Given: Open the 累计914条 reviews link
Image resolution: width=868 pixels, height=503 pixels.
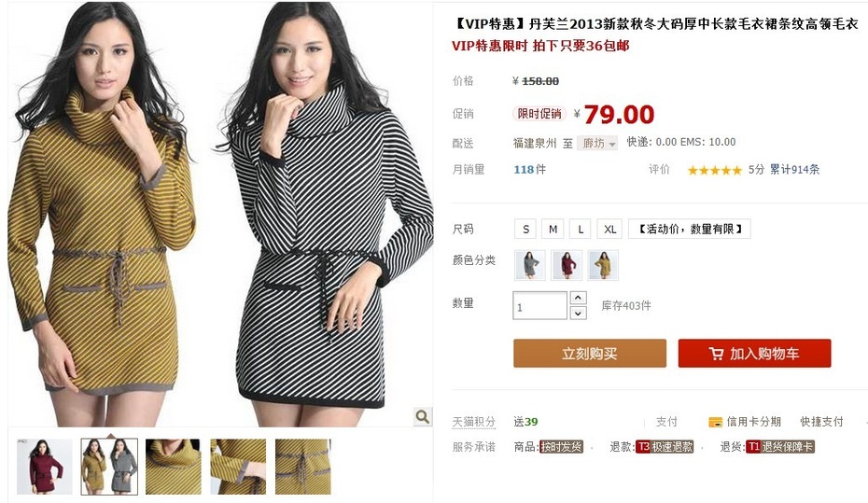Looking at the screenshot, I should (x=794, y=170).
